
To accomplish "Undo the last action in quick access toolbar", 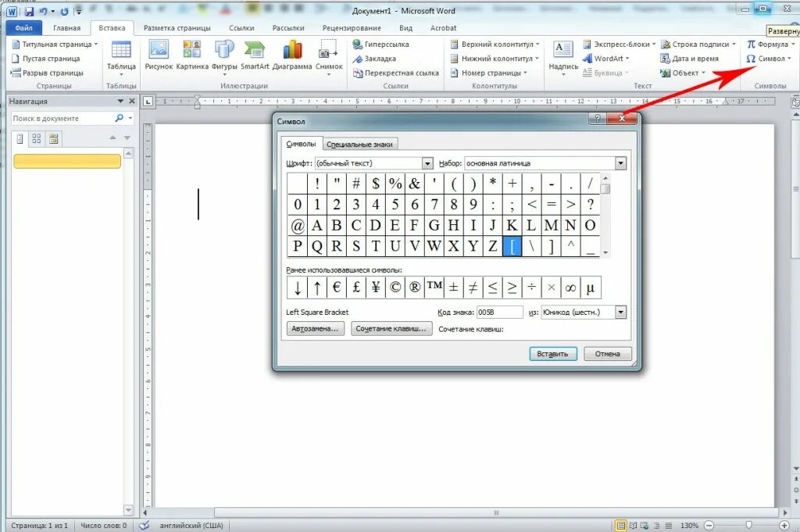I will tap(44, 11).
